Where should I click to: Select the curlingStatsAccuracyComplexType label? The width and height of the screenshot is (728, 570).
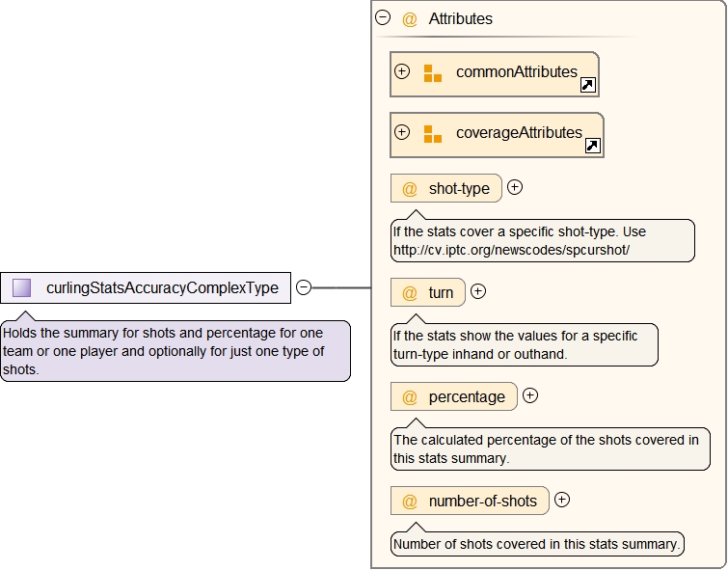coord(162,287)
